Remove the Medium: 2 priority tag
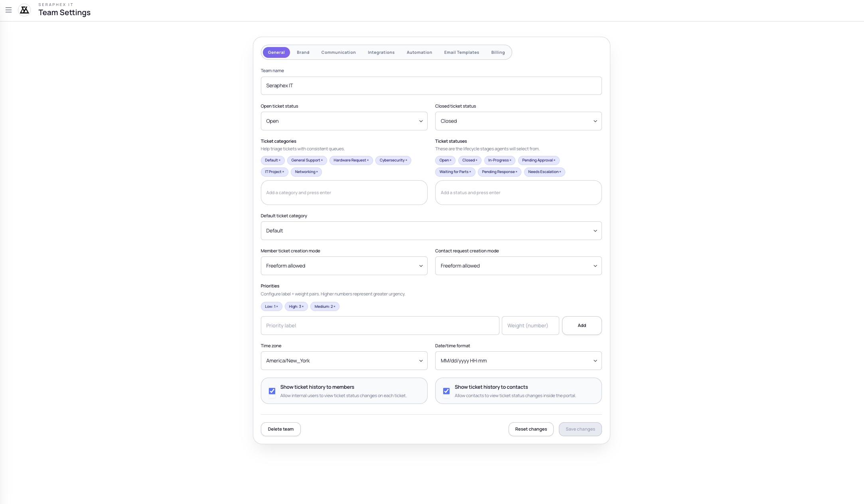The width and height of the screenshot is (864, 504). tap(334, 307)
